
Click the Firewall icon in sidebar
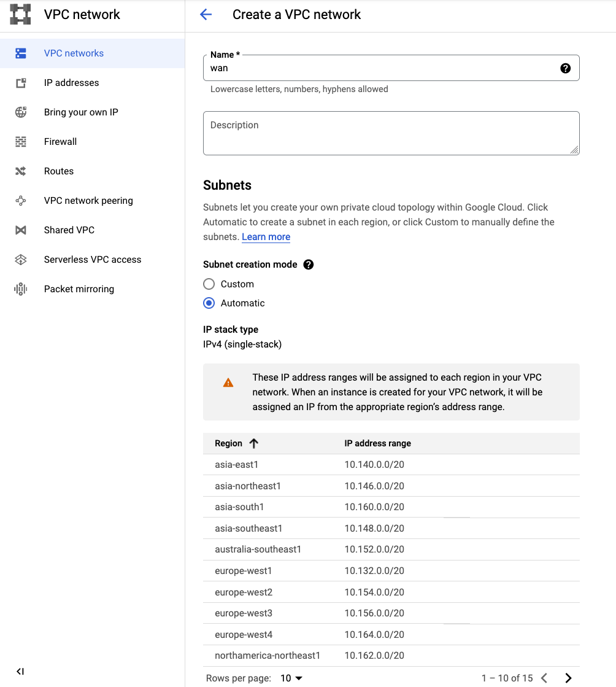pyautogui.click(x=21, y=142)
